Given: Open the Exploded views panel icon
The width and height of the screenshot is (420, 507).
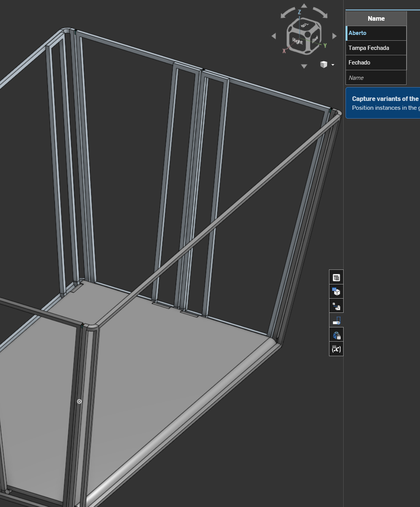Looking at the screenshot, I should pos(336,306).
